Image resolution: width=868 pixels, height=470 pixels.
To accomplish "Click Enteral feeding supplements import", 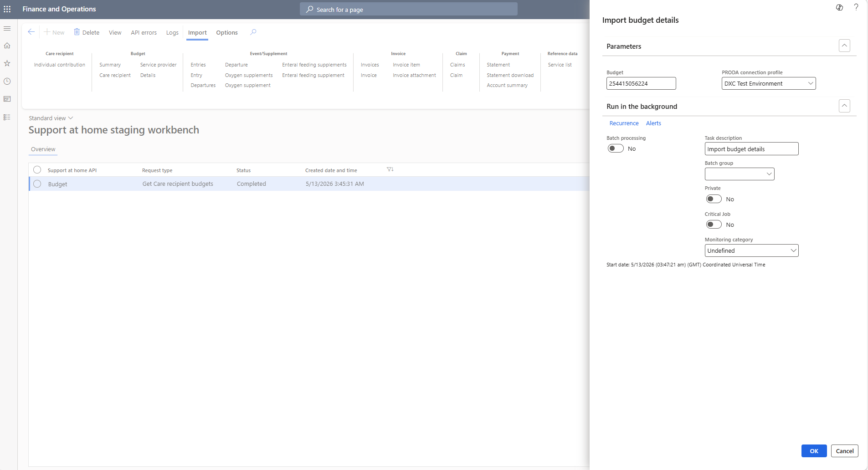I will [x=314, y=65].
